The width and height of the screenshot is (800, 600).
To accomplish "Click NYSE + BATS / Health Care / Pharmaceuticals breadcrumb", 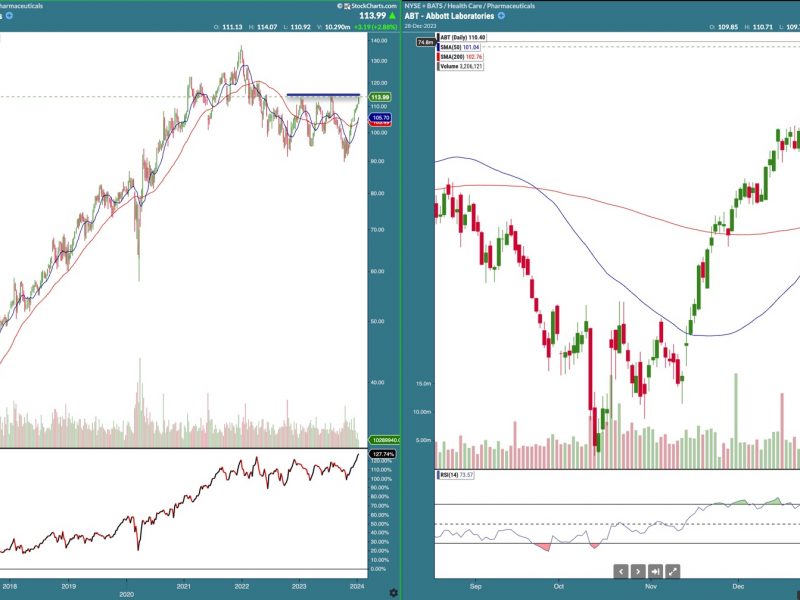I will point(470,6).
